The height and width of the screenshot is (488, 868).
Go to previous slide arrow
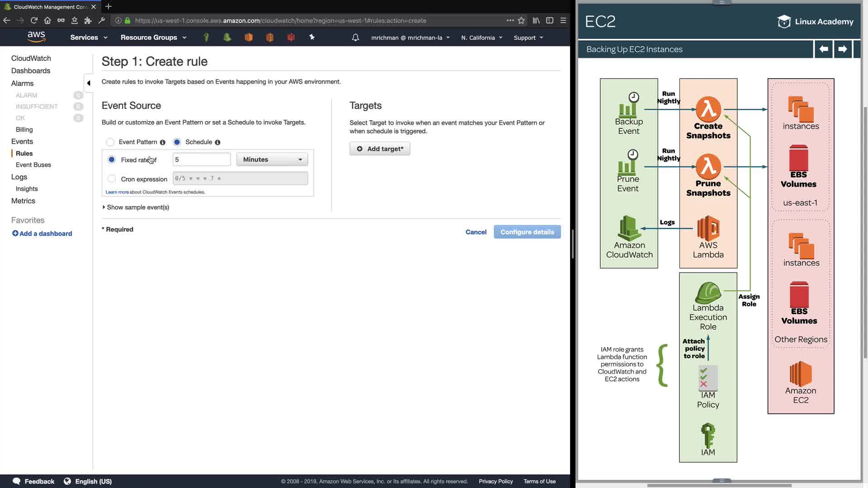pyautogui.click(x=823, y=49)
